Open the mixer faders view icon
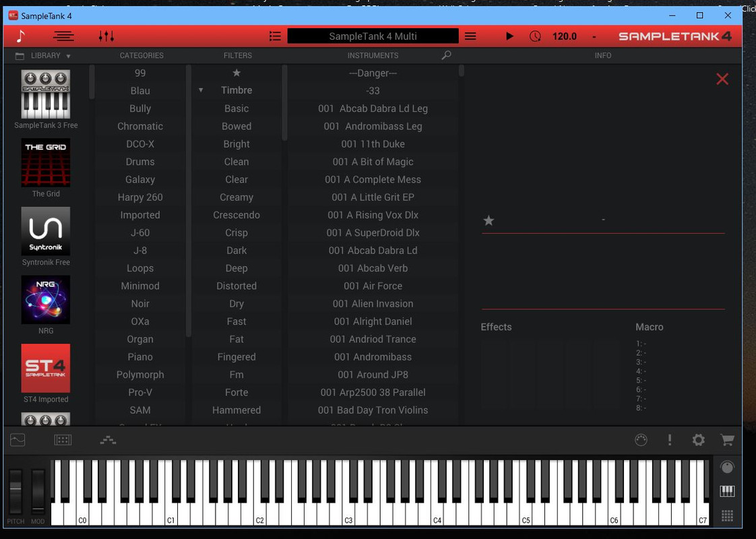 click(x=106, y=36)
